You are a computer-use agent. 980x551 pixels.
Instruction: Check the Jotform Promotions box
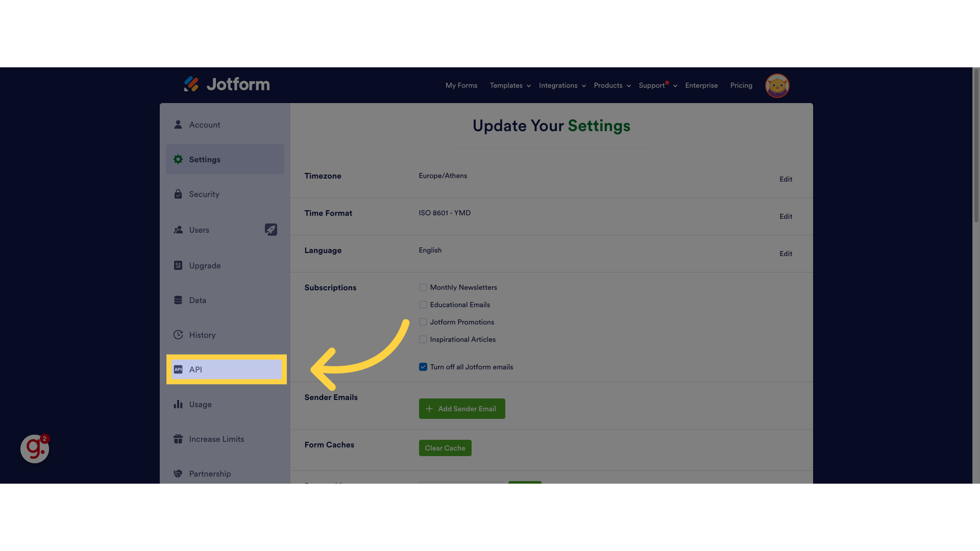coord(423,322)
